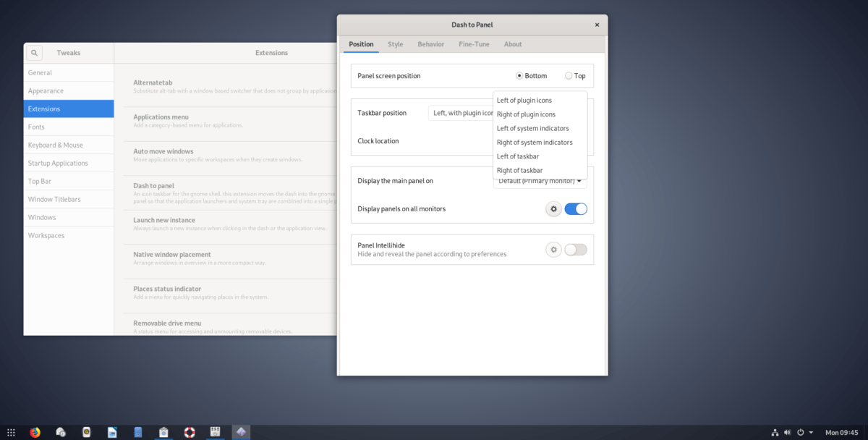The height and width of the screenshot is (440, 868).
Task: Launch Firefox from the taskbar
Action: click(35, 431)
